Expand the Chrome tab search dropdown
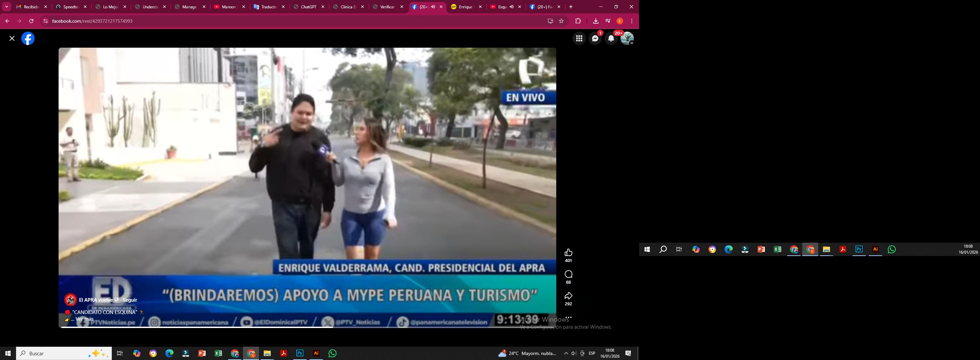The width and height of the screenshot is (980, 360). (6, 7)
